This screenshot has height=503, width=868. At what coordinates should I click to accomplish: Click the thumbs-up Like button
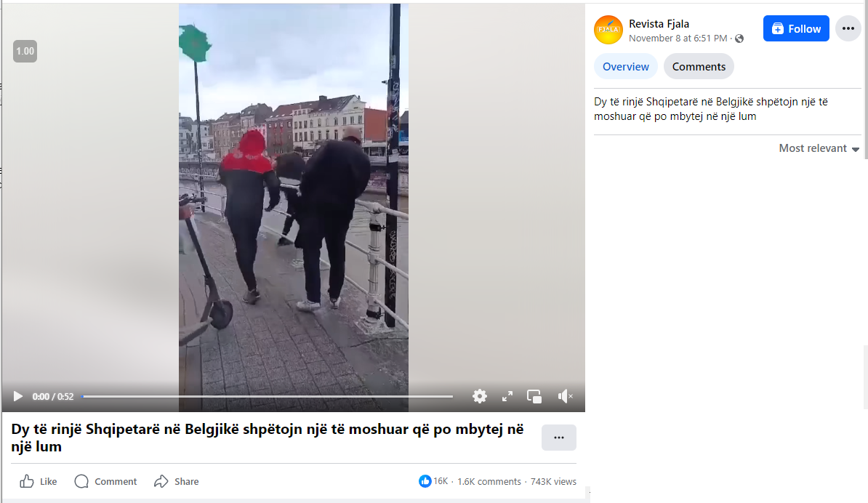tap(39, 481)
